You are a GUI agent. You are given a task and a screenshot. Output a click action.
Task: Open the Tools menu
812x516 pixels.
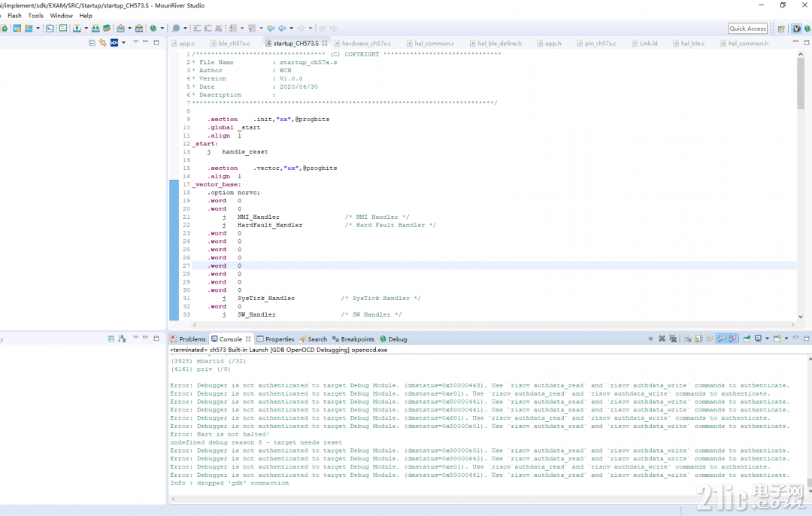[36, 16]
